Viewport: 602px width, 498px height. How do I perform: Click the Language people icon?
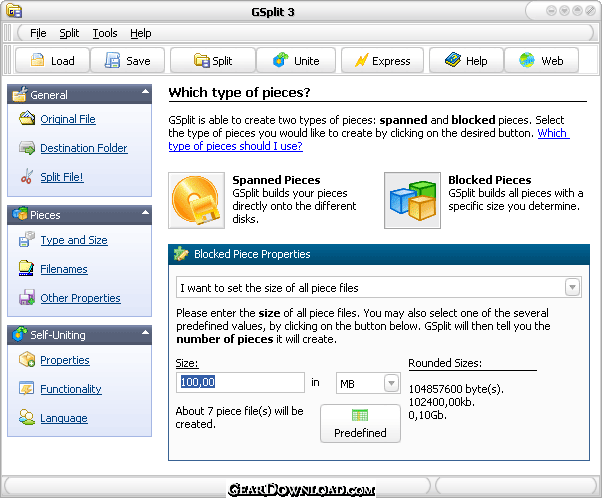27,417
